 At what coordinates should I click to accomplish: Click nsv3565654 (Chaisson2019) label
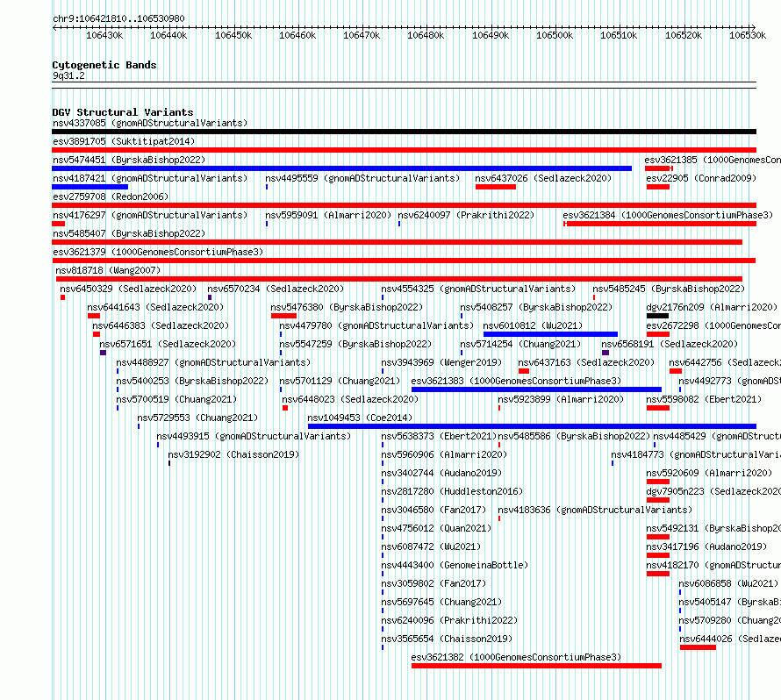447,639
